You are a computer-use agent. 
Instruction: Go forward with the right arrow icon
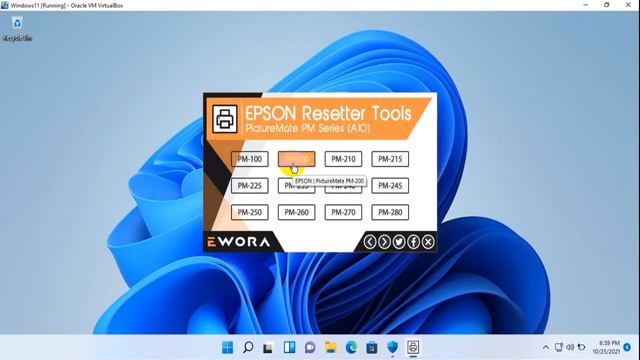point(384,242)
